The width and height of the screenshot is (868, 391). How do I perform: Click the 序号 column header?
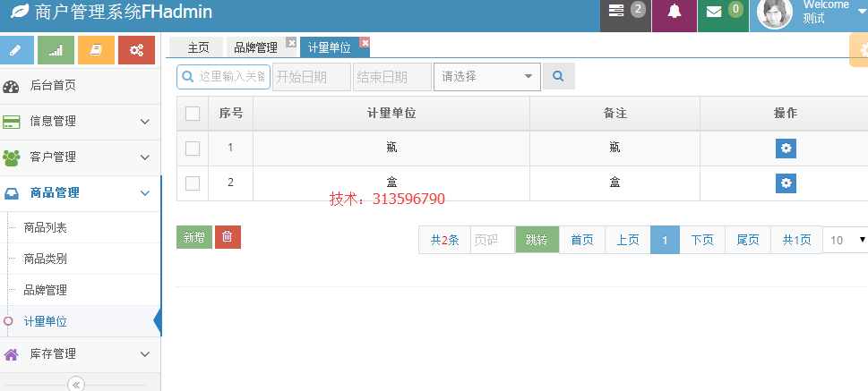tap(231, 113)
